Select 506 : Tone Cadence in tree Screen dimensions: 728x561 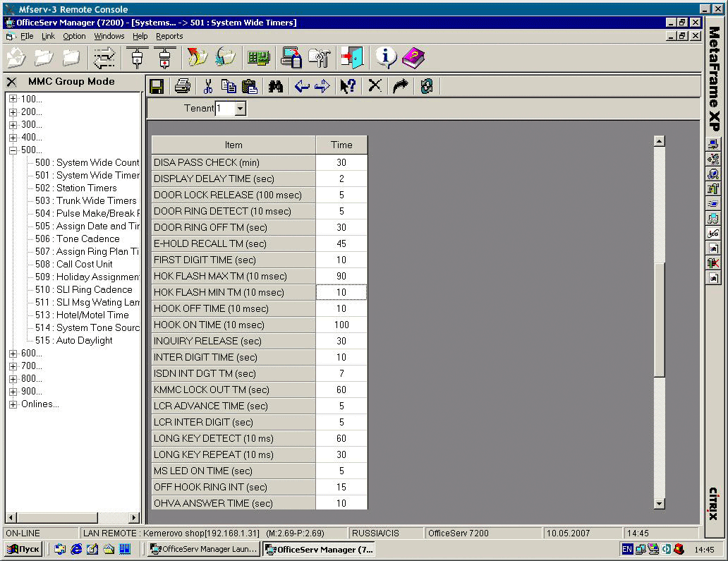[x=78, y=239]
